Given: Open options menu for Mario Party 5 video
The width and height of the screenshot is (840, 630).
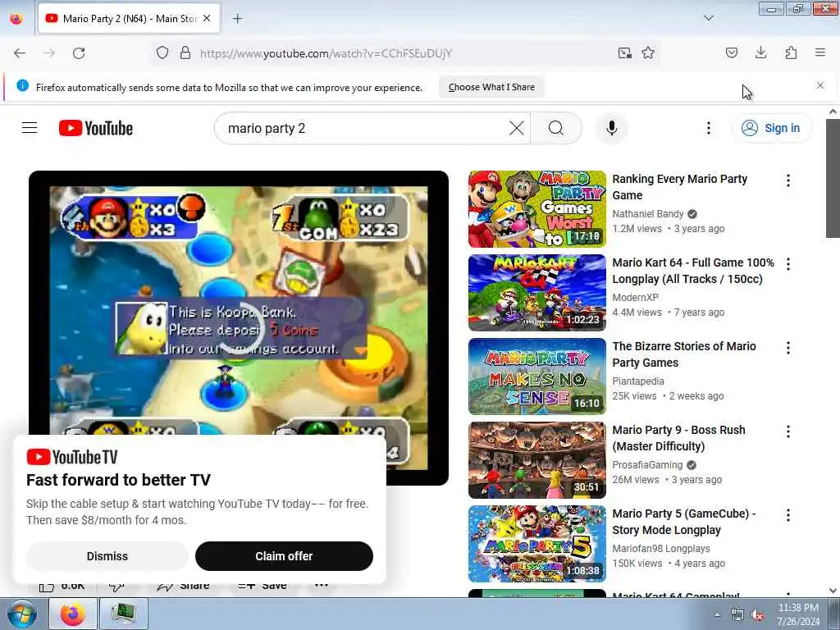Looking at the screenshot, I should pos(788,515).
